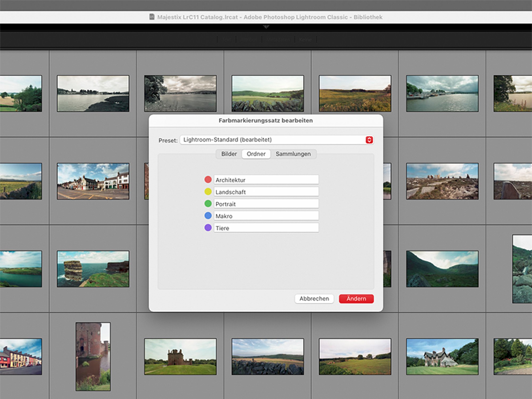Open the Preset dropdown in the dialog

click(277, 140)
